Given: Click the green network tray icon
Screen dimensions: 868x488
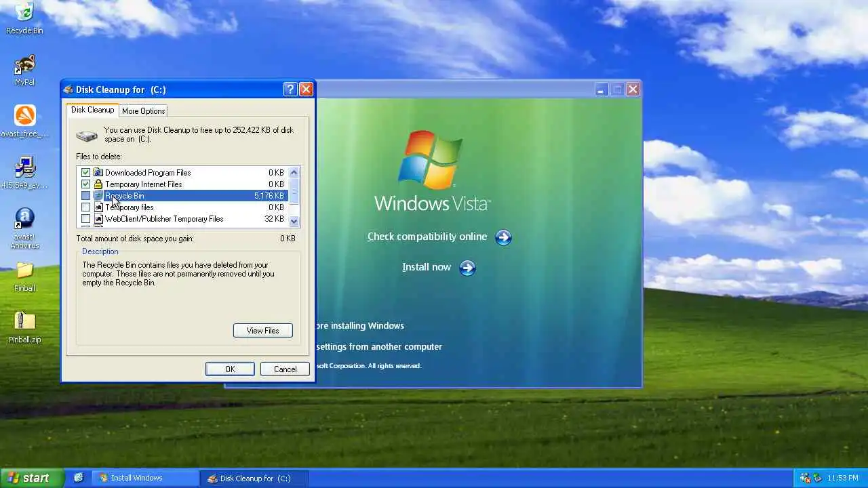Looking at the screenshot, I should click(817, 478).
